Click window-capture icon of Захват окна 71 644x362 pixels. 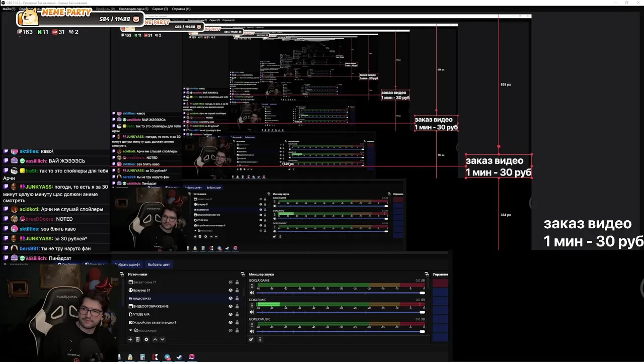(x=131, y=283)
